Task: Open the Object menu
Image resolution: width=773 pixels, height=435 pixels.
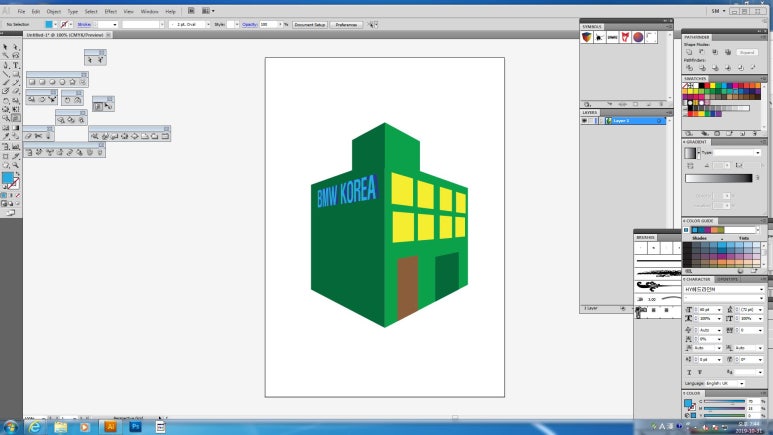Action: 54,11
